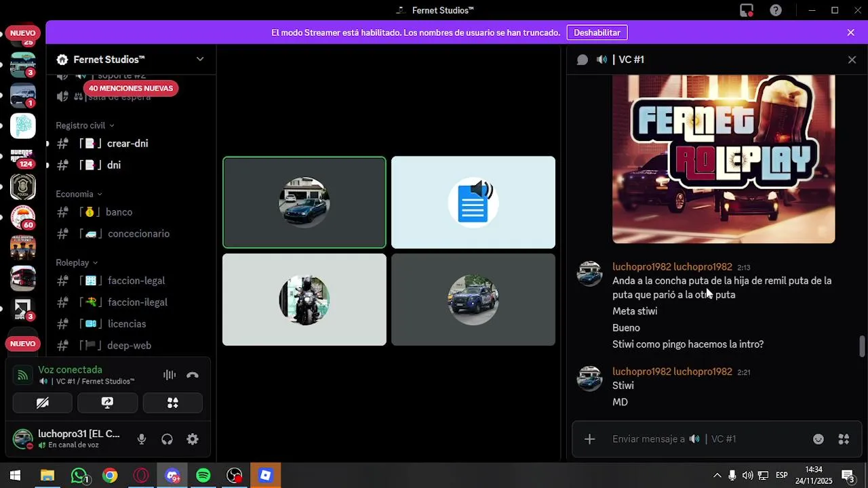Click the chat bubble icon in VC header
The height and width of the screenshot is (488, 868).
[x=583, y=60]
